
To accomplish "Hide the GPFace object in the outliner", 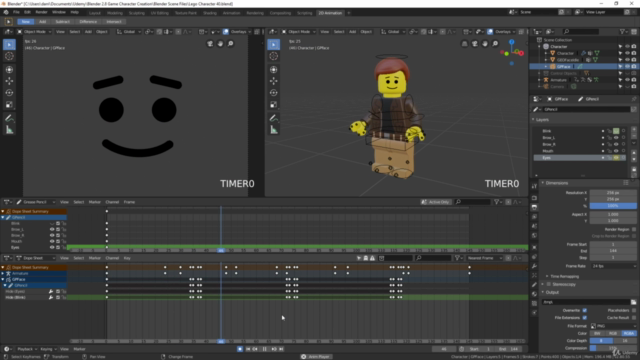I will pyautogui.click(x=627, y=67).
